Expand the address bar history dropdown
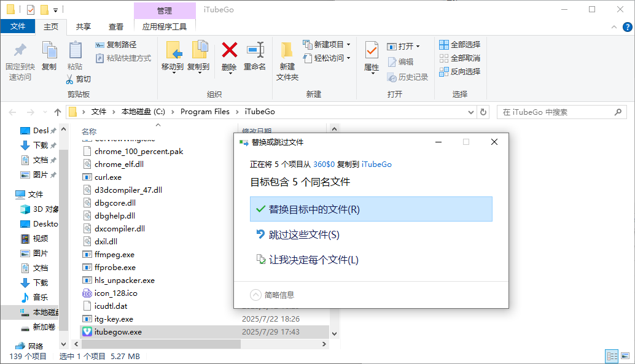Screen dimensions: 635x364 tap(470, 112)
